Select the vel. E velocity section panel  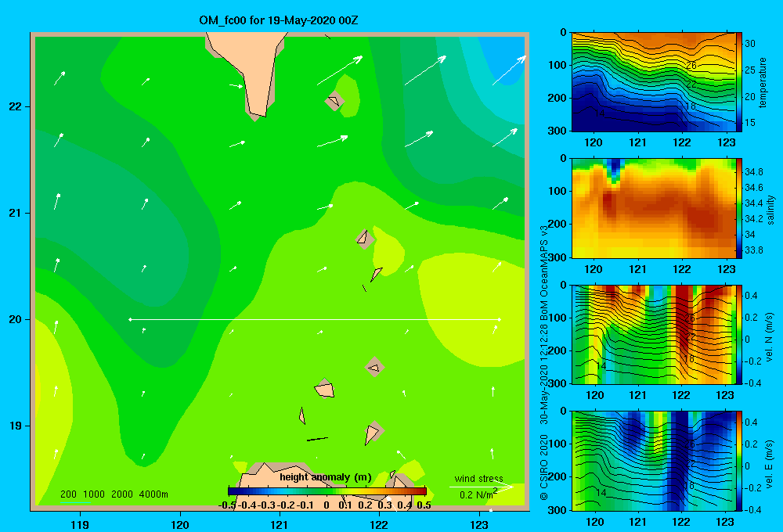click(653, 461)
